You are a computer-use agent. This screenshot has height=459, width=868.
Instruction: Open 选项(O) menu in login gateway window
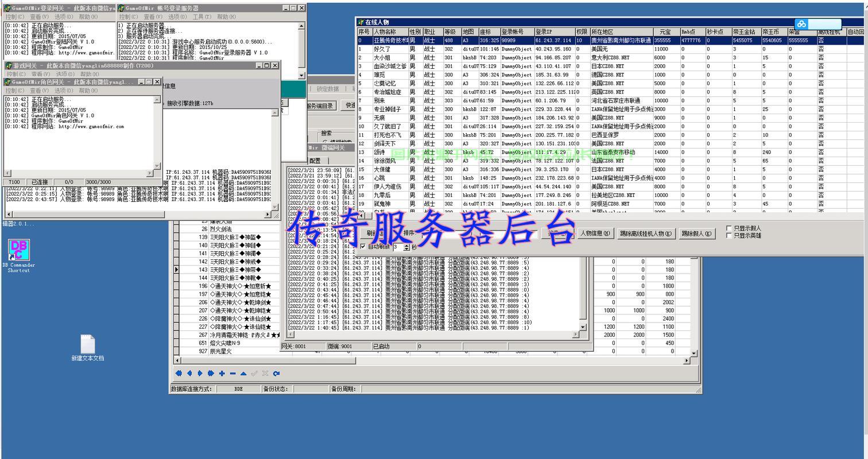pos(64,17)
